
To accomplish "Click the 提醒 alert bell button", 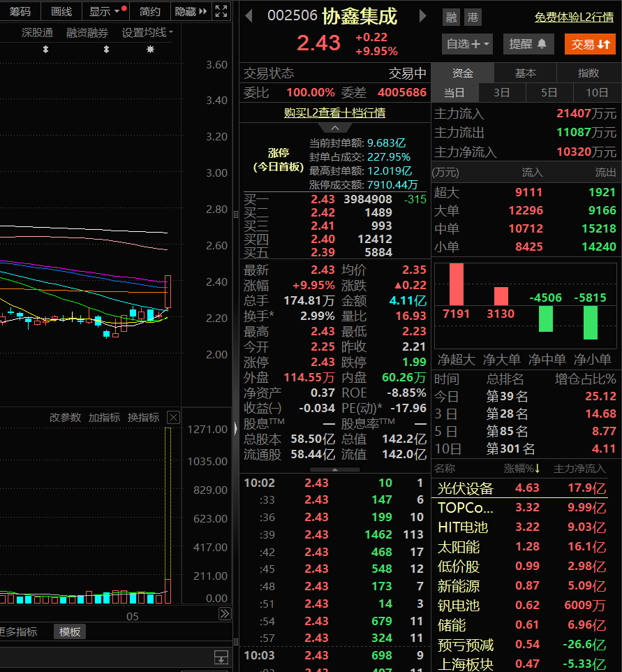I will 528,44.
